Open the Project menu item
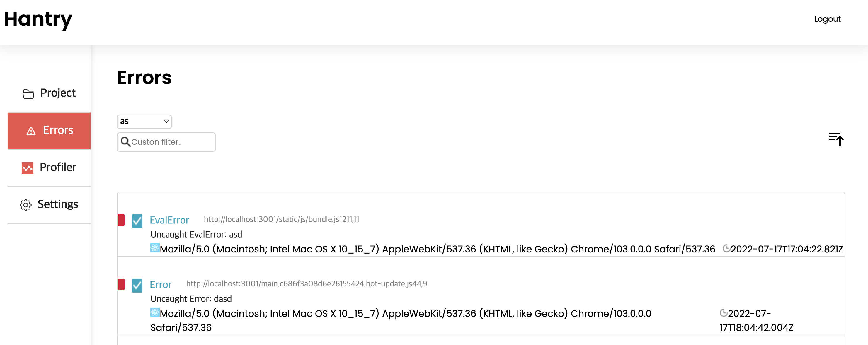Screen dimensions: 868x345 (x=49, y=93)
